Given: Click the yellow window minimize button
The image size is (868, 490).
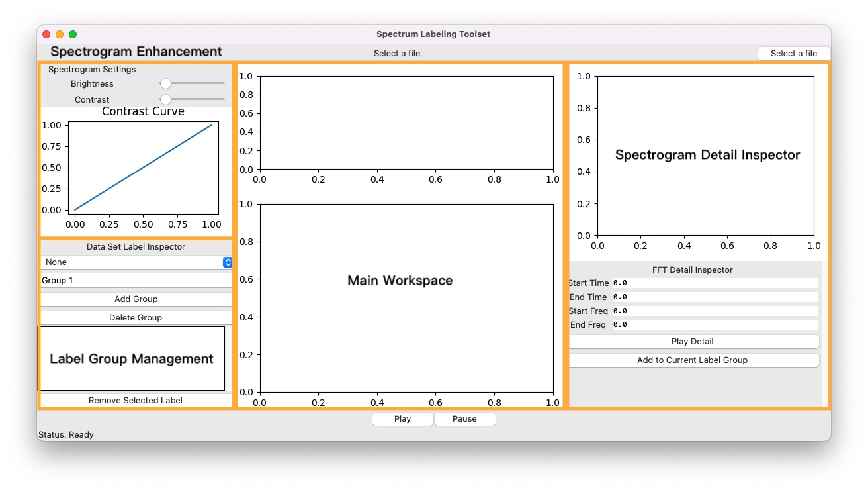Looking at the screenshot, I should (x=60, y=34).
